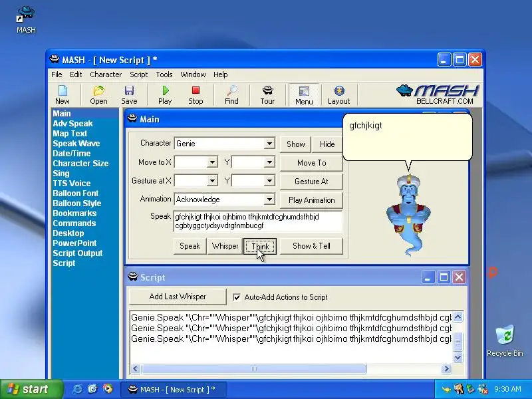Image resolution: width=532 pixels, height=399 pixels.
Task: Select Map Text in the sidebar
Action: click(70, 134)
